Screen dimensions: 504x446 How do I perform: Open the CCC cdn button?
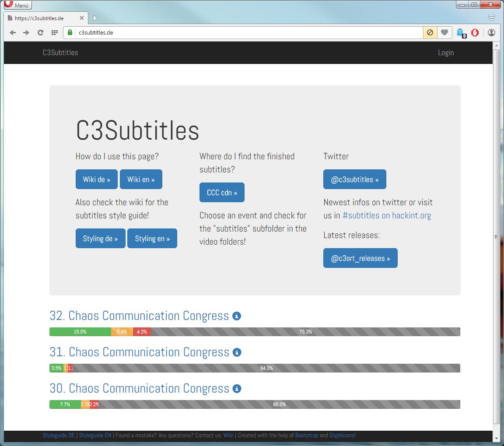[x=222, y=192]
